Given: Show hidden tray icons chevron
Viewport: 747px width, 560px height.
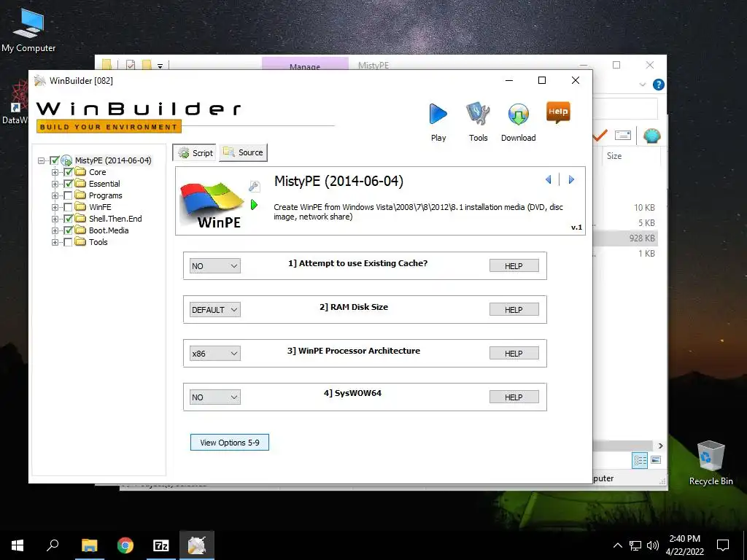Looking at the screenshot, I should (617, 545).
